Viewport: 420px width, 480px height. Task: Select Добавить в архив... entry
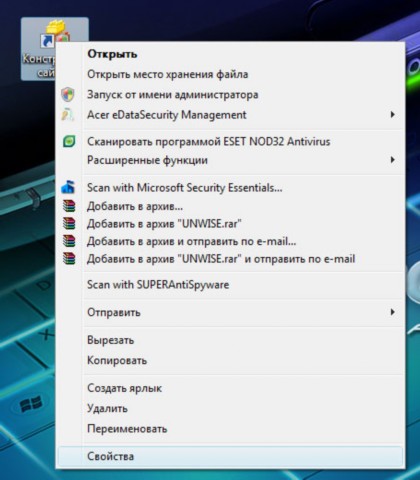pyautogui.click(x=230, y=206)
